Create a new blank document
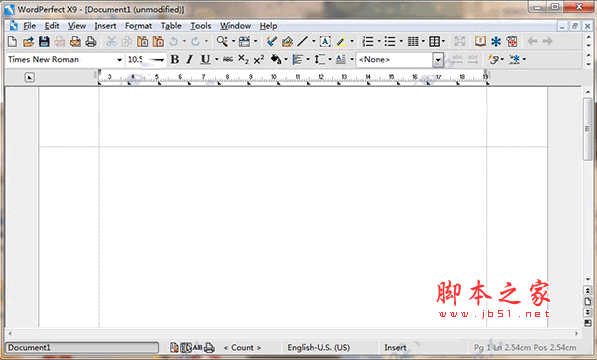 [x=12, y=41]
